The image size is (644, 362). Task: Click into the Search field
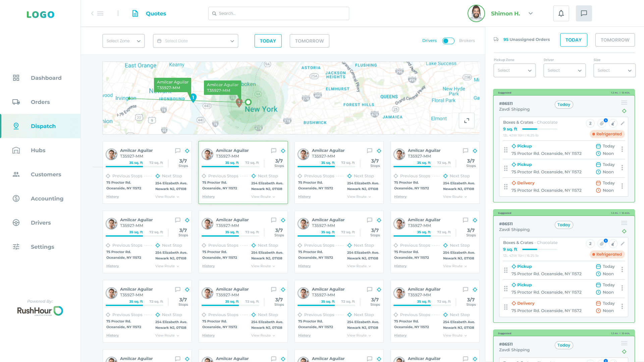[x=279, y=13]
